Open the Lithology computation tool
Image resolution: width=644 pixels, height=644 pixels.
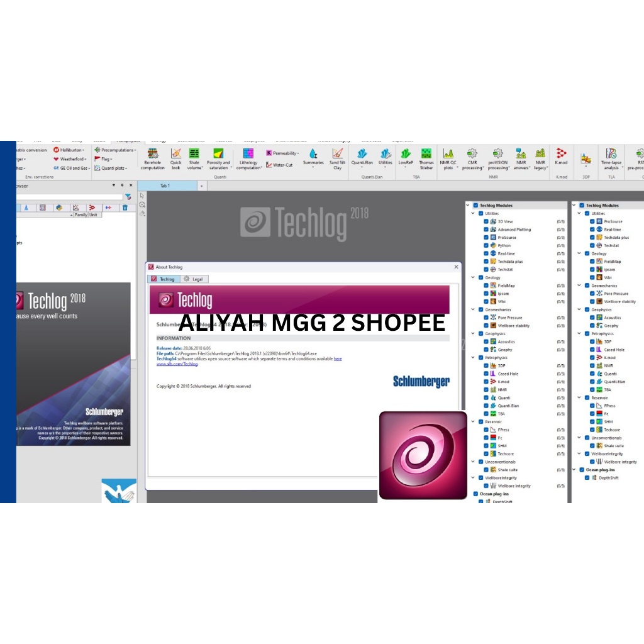pos(248,159)
